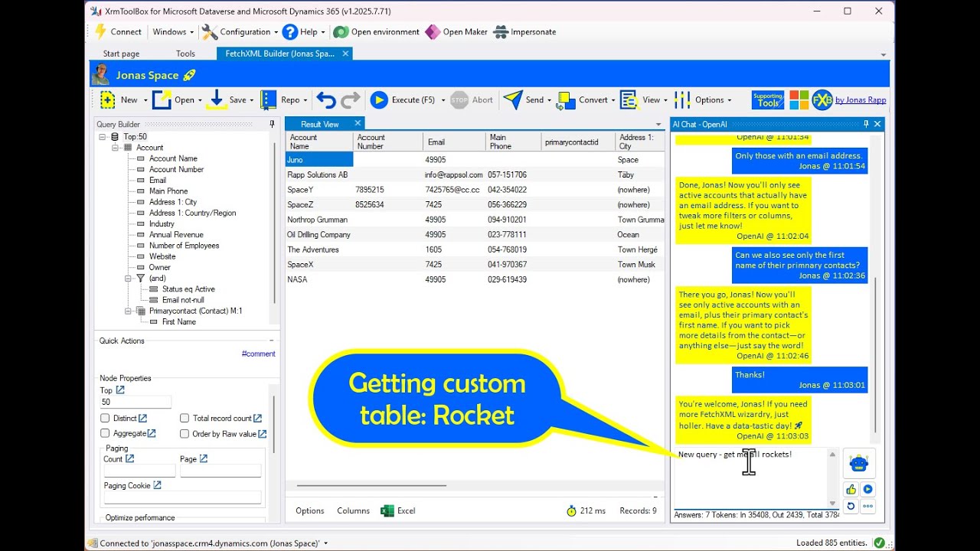Click the Paging Count input field
980x551 pixels.
tap(139, 471)
